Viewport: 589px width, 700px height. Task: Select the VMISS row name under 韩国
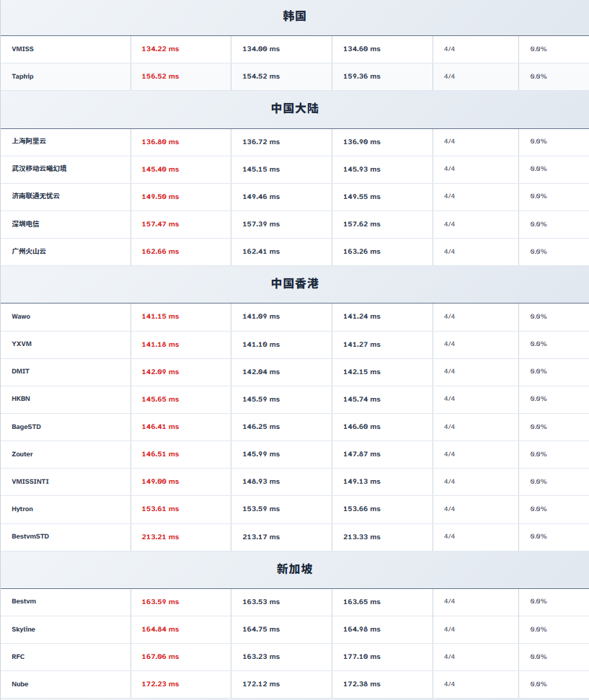tap(22, 49)
